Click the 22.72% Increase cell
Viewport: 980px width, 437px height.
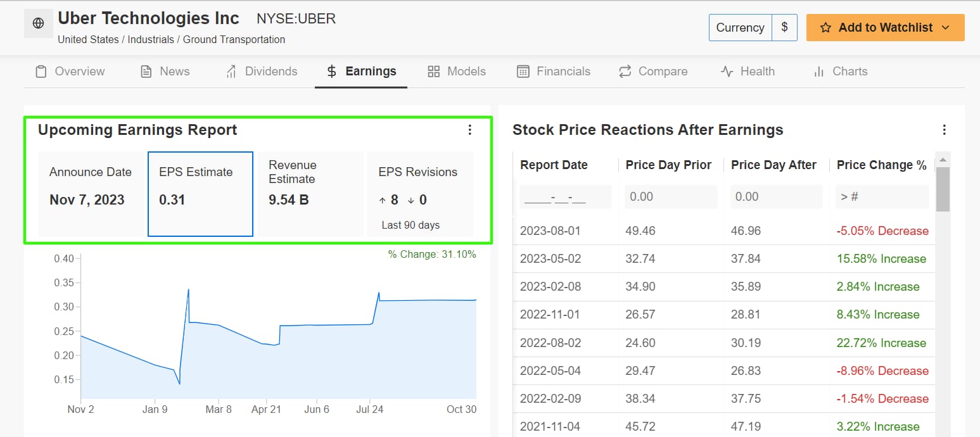tap(881, 343)
